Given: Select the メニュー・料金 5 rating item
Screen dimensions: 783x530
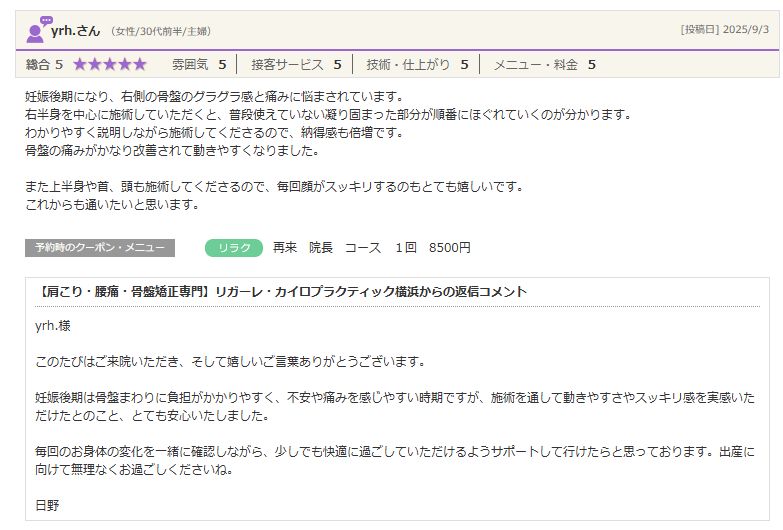Looking at the screenshot, I should tap(544, 65).
